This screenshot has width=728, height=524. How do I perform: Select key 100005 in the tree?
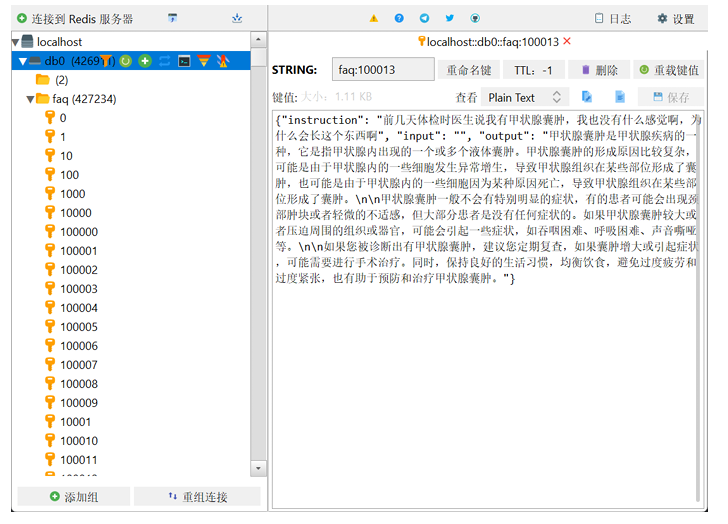[78, 327]
